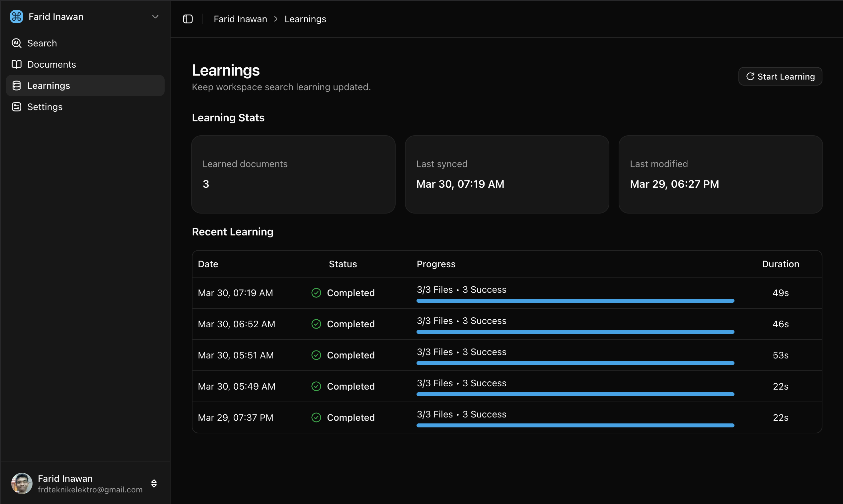Viewport: 843px width, 504px height.
Task: Click the Duration column header
Action: 781,264
